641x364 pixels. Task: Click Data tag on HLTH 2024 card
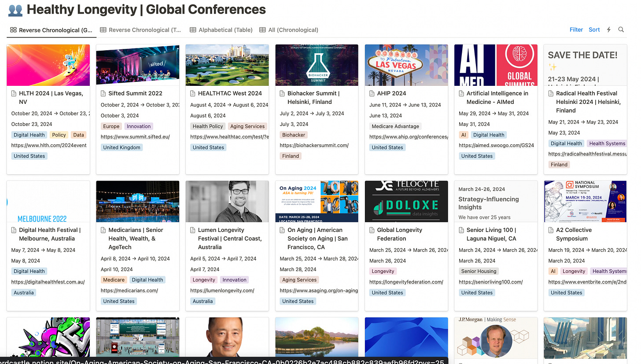[x=78, y=135]
